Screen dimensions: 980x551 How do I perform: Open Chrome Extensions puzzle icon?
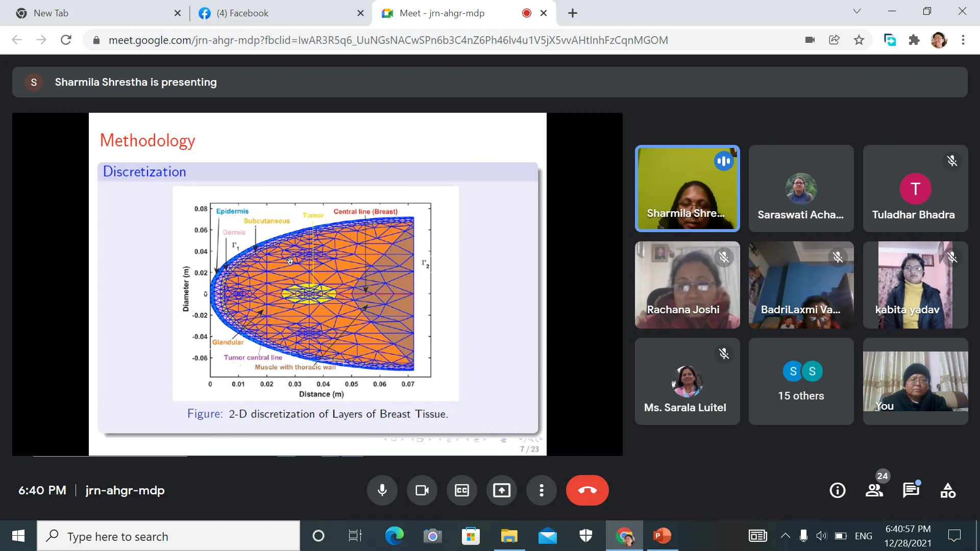click(x=914, y=40)
